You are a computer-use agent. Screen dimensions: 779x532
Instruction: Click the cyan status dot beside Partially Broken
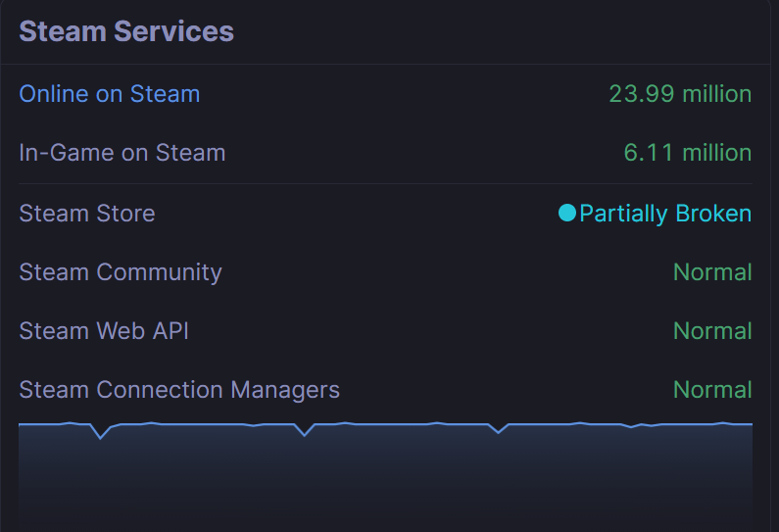[x=566, y=213]
